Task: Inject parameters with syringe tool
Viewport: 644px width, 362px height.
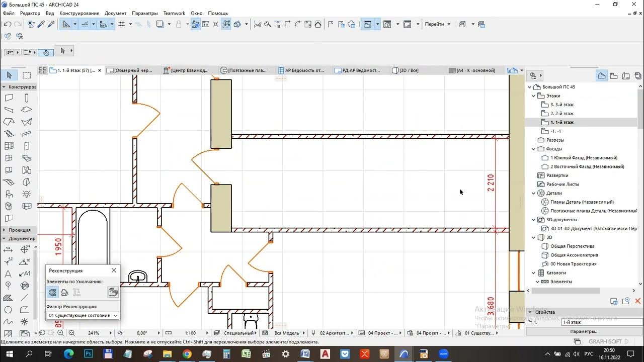Action: coord(51,24)
